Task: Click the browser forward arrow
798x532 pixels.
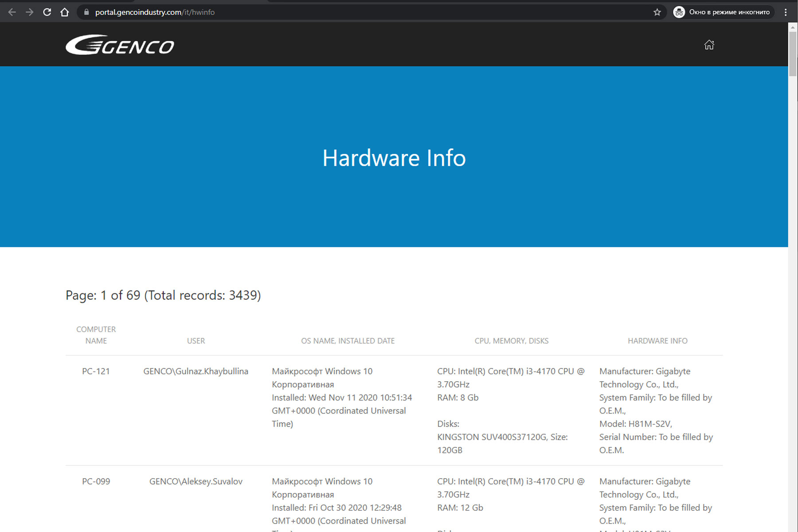Action: coord(30,12)
